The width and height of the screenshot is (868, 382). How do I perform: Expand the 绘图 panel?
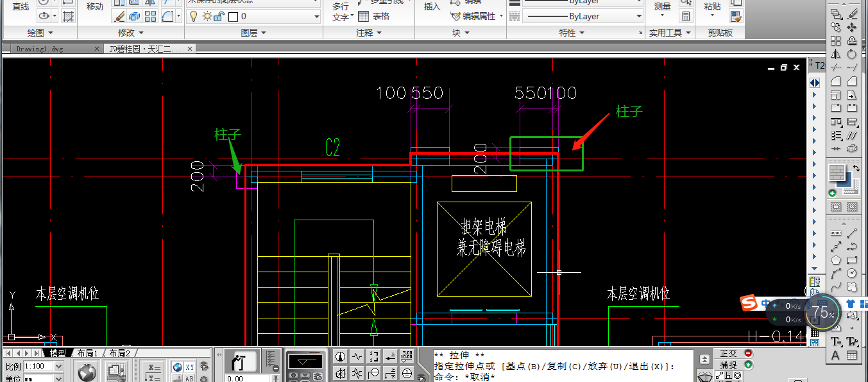tap(41, 33)
